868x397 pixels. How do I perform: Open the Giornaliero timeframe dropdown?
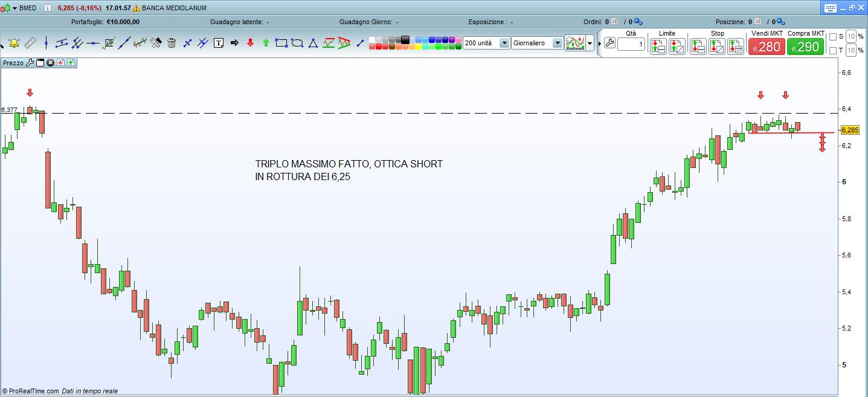pyautogui.click(x=557, y=44)
